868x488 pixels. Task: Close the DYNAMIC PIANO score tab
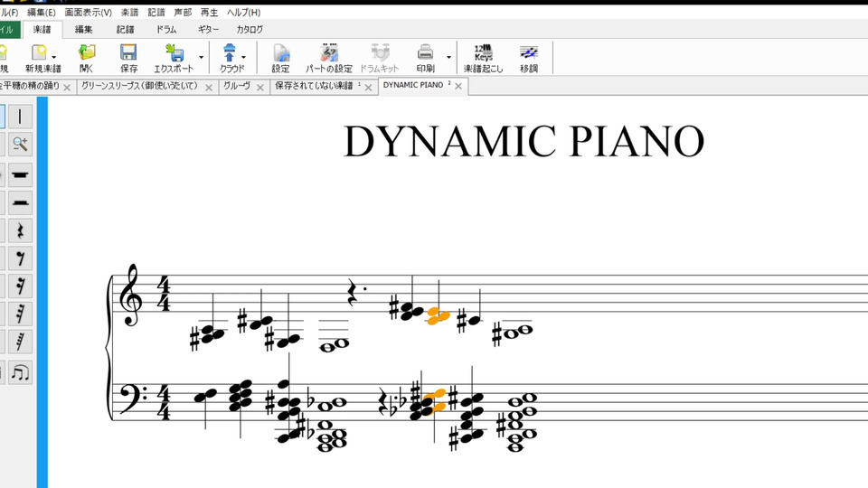point(458,86)
